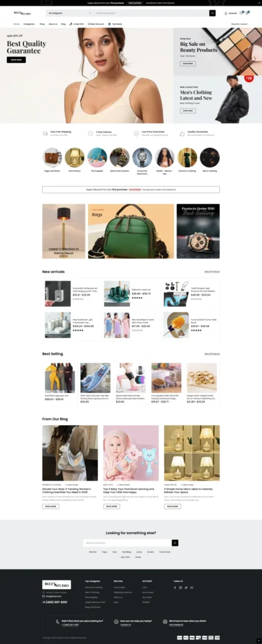Click the Shop Now hero button
Viewport: 262px width, 644px height.
coord(16,60)
